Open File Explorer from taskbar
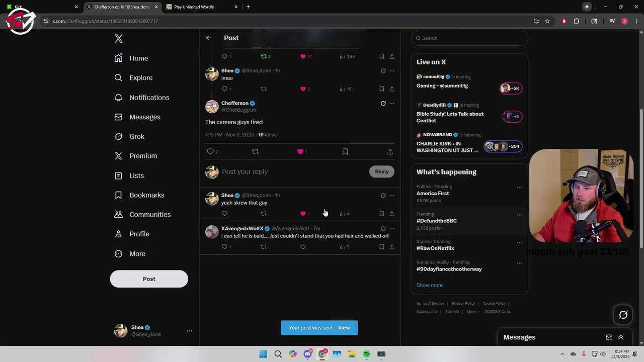Viewport: 644px width, 362px height. [352, 354]
